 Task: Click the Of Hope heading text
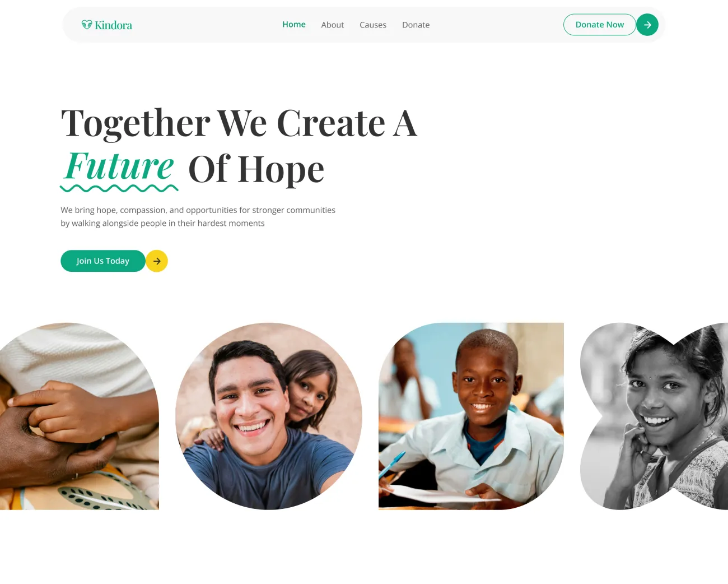click(256, 169)
